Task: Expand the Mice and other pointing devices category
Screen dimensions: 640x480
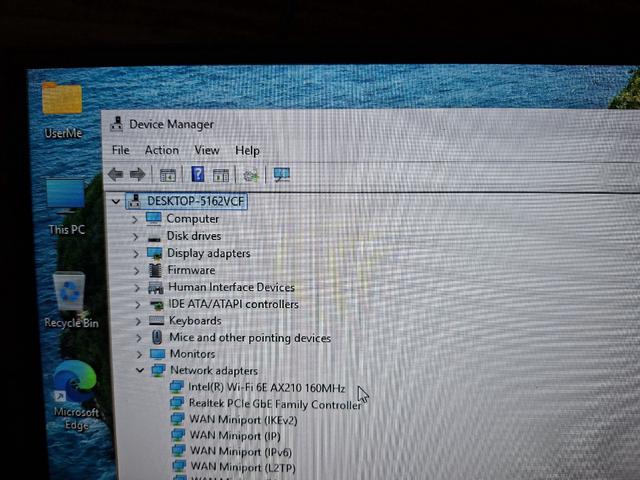Action: pos(139,338)
